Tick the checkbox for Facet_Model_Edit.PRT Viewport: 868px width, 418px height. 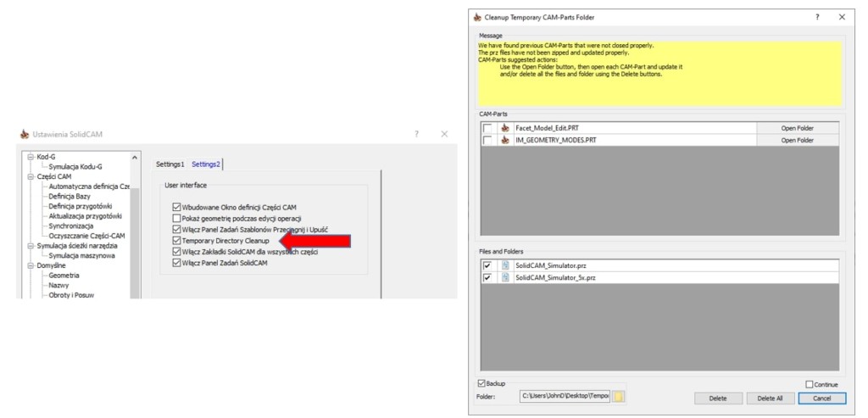coord(487,128)
